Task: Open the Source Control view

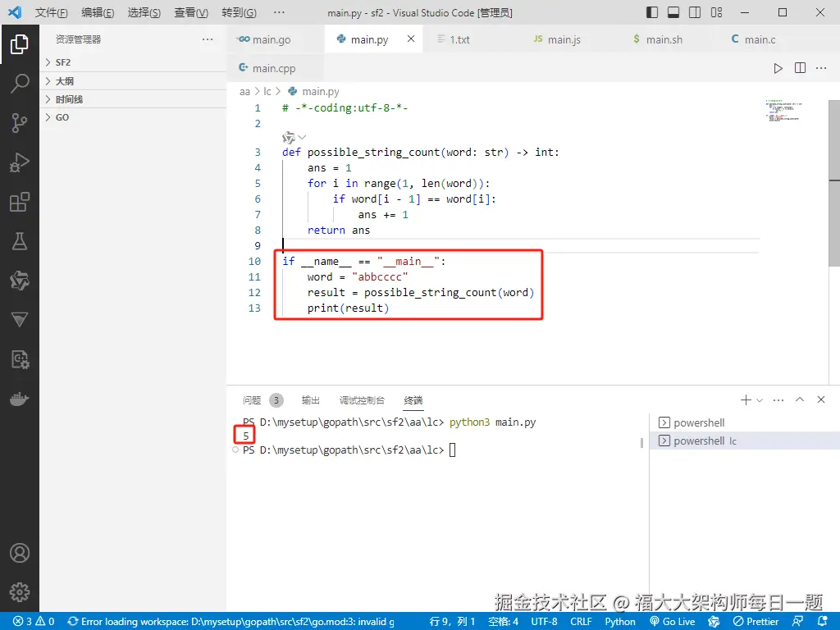Action: tap(20, 123)
